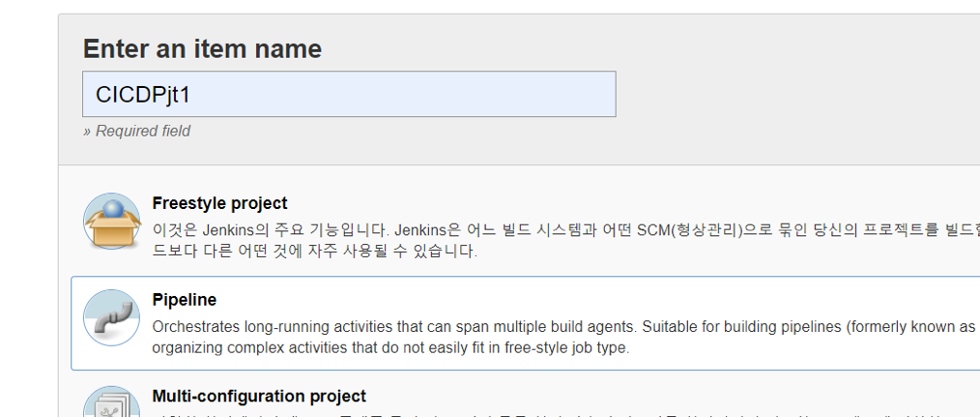Click 'SCM' text in Freestyle description

point(652,230)
